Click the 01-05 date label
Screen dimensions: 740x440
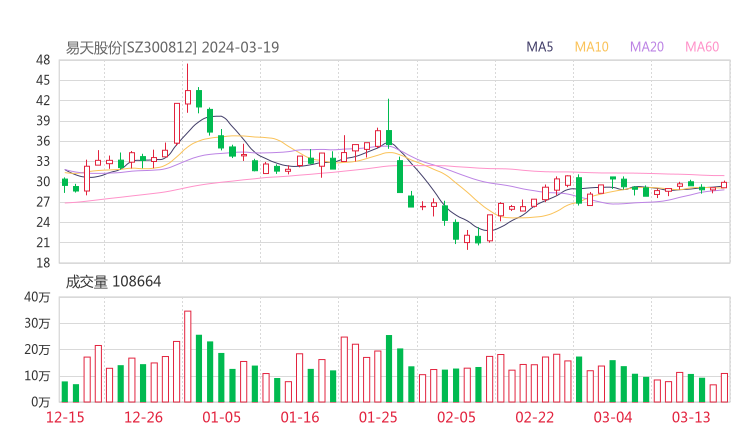pyautogui.click(x=221, y=417)
